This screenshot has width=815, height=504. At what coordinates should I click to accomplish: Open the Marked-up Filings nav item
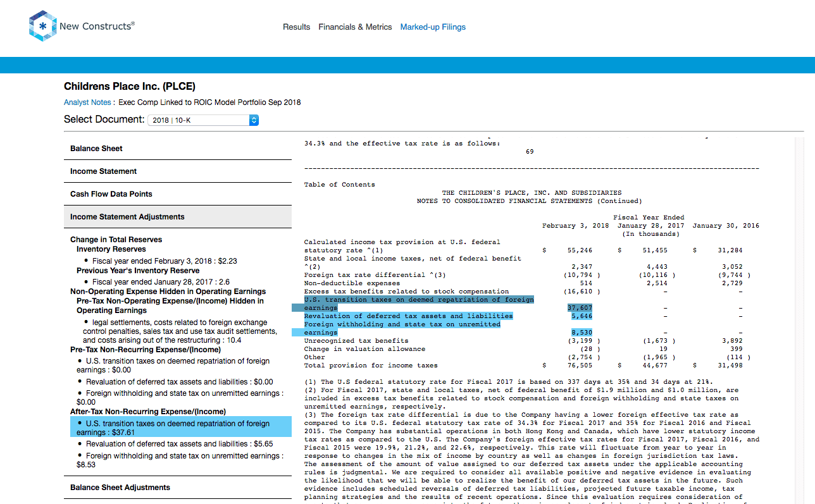(x=433, y=27)
